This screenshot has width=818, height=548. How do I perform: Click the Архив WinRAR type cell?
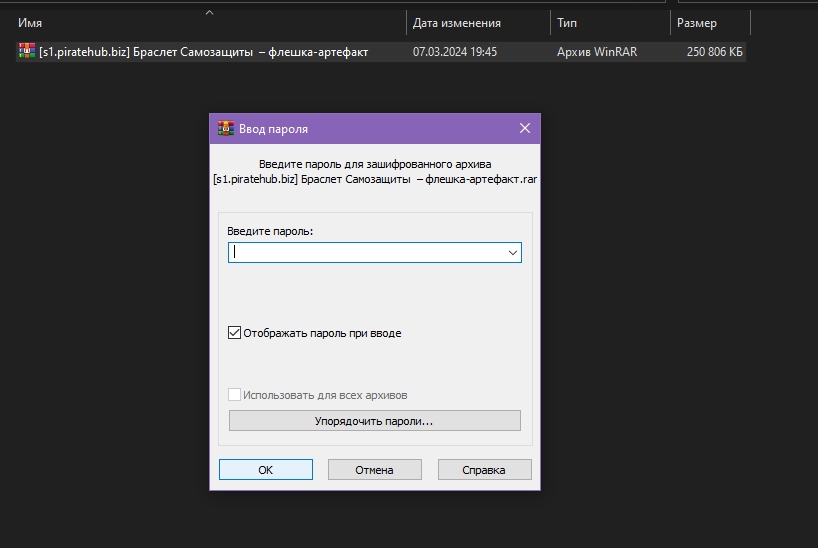597,52
